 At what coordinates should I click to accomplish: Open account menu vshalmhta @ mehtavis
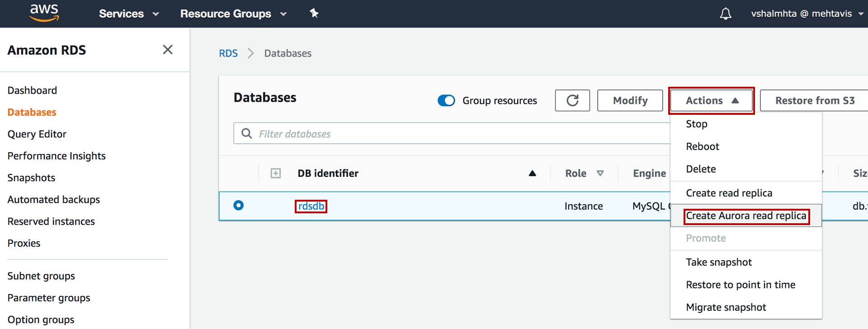coord(807,14)
